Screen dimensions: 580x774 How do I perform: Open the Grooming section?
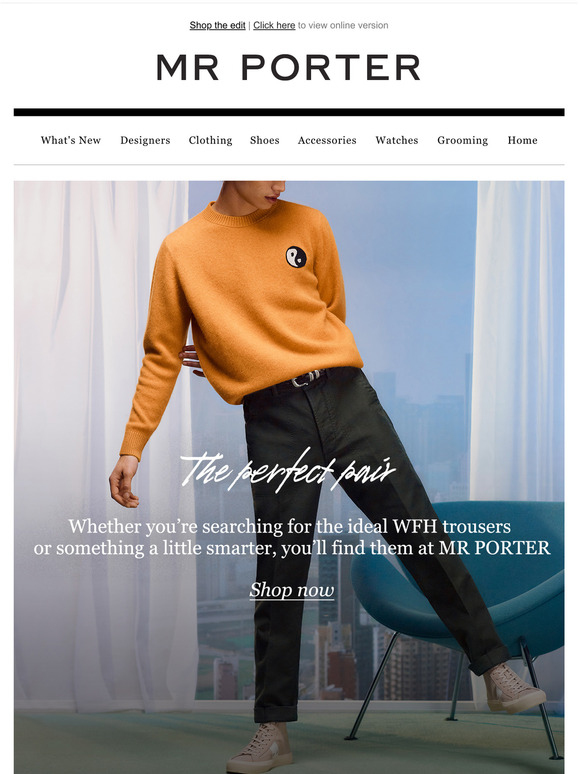pyautogui.click(x=463, y=140)
